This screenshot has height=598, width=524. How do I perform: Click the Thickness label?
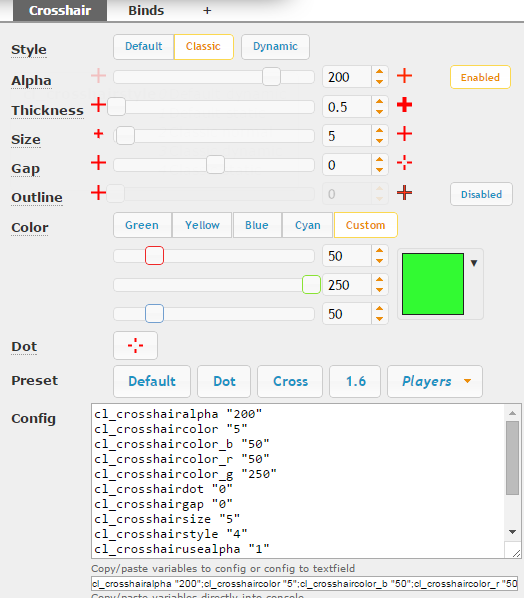pyautogui.click(x=47, y=110)
